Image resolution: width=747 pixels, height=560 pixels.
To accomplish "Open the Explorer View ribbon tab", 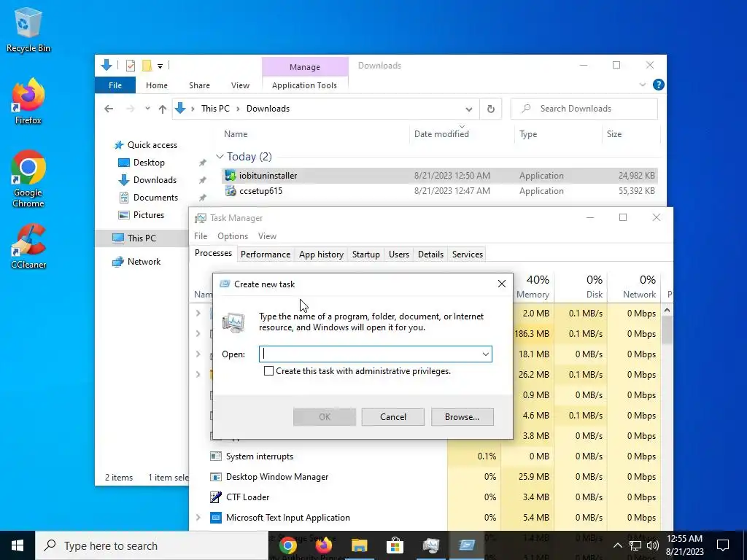I will coord(240,85).
